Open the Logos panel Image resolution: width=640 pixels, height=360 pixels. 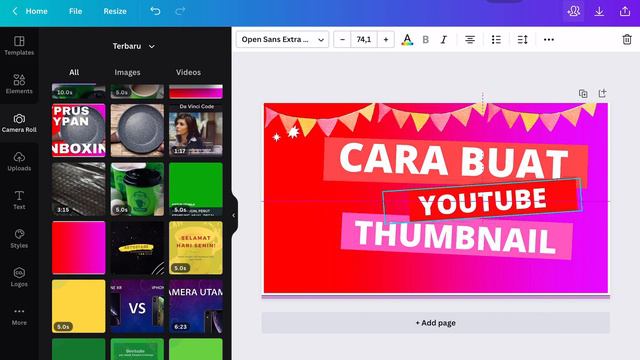(19, 277)
